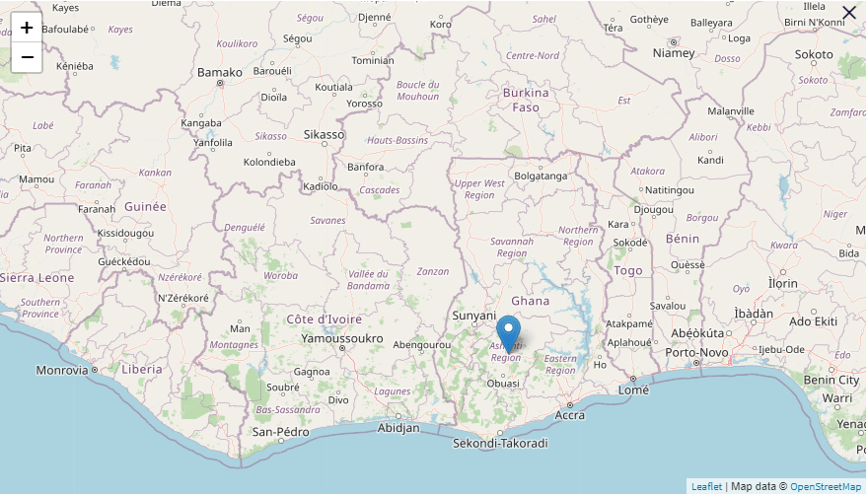This screenshot has width=868, height=496.
Task: Click the Porto-Novo city label
Action: (x=696, y=352)
